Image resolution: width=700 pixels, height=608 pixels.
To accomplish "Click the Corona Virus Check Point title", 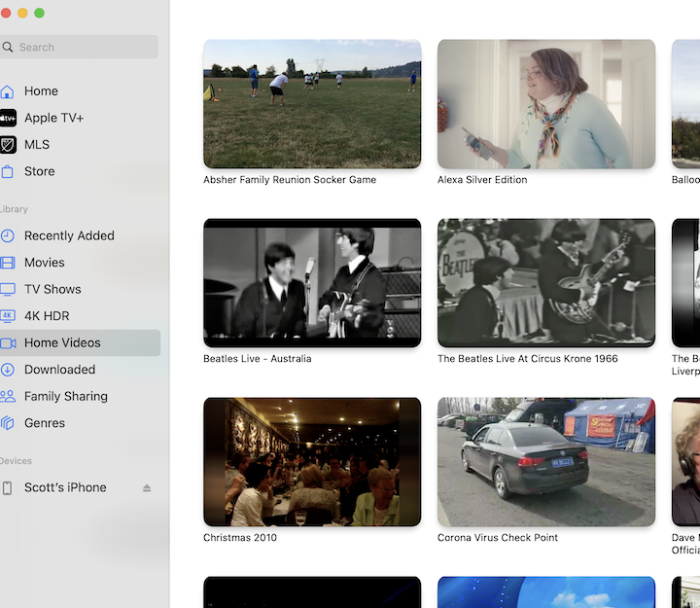I will (x=498, y=537).
